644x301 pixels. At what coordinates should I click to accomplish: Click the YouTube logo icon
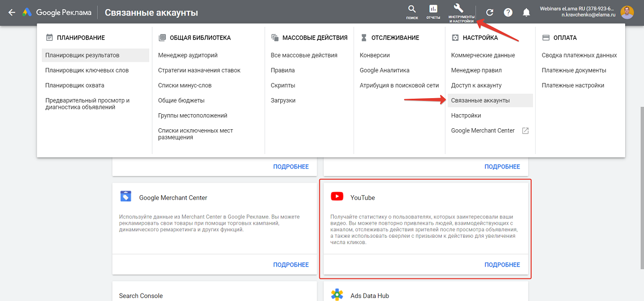[x=337, y=197]
